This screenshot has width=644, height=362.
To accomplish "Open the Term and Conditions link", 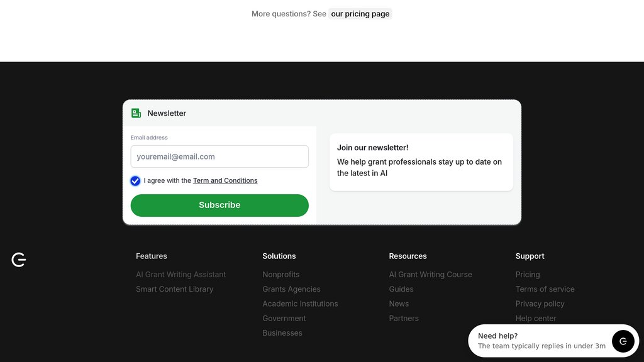I will 225,180.
